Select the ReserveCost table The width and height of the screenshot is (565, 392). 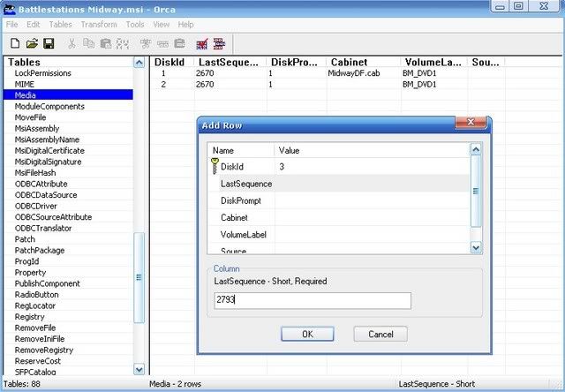tap(37, 361)
